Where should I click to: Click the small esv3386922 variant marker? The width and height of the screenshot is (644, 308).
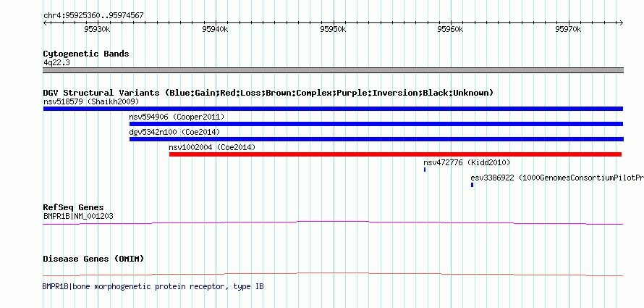coord(473,185)
